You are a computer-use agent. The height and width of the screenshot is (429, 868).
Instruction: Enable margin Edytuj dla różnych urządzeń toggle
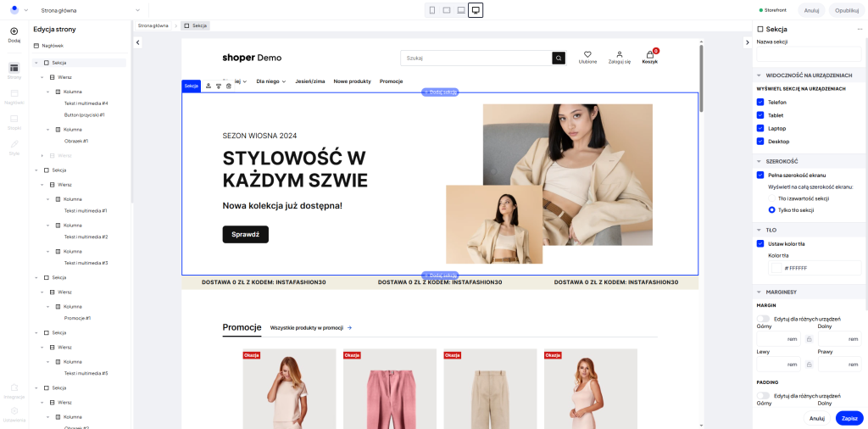click(764, 319)
